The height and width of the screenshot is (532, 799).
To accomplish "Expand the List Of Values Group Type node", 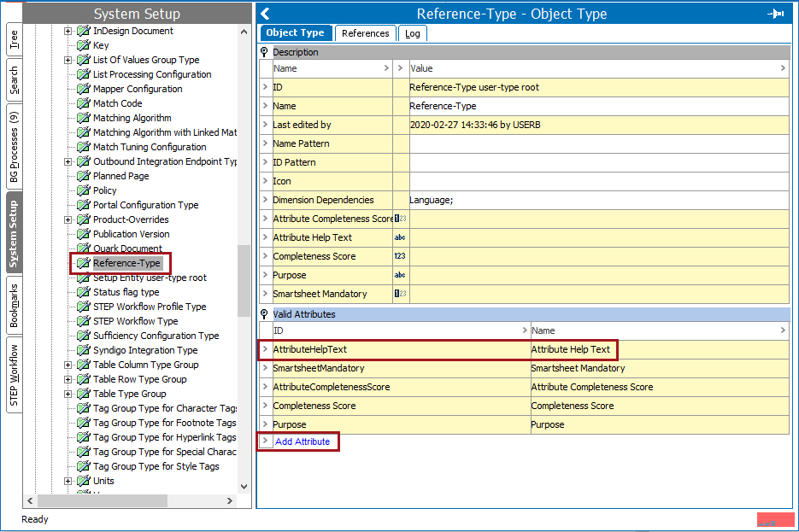I will [68, 60].
